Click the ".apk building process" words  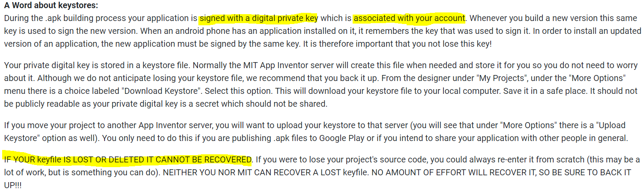pos(82,18)
